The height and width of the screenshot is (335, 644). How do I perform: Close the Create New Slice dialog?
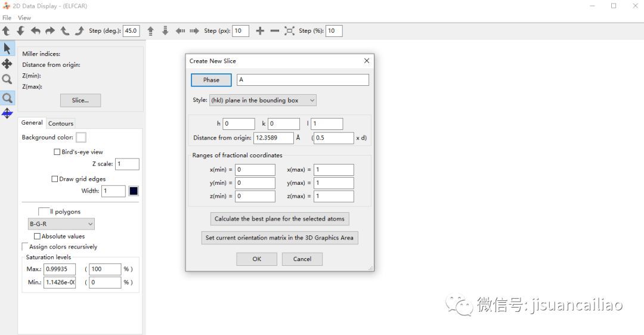click(367, 61)
